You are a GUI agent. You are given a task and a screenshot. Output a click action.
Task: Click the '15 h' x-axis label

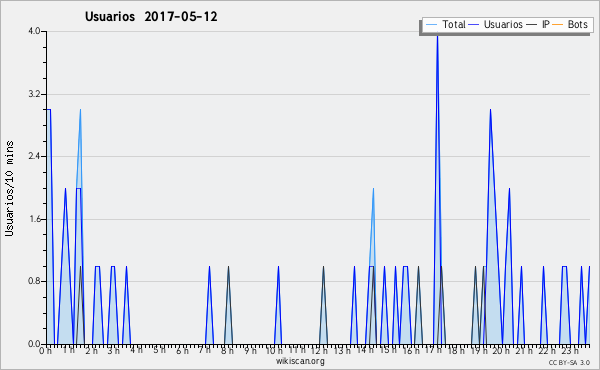(x=388, y=350)
